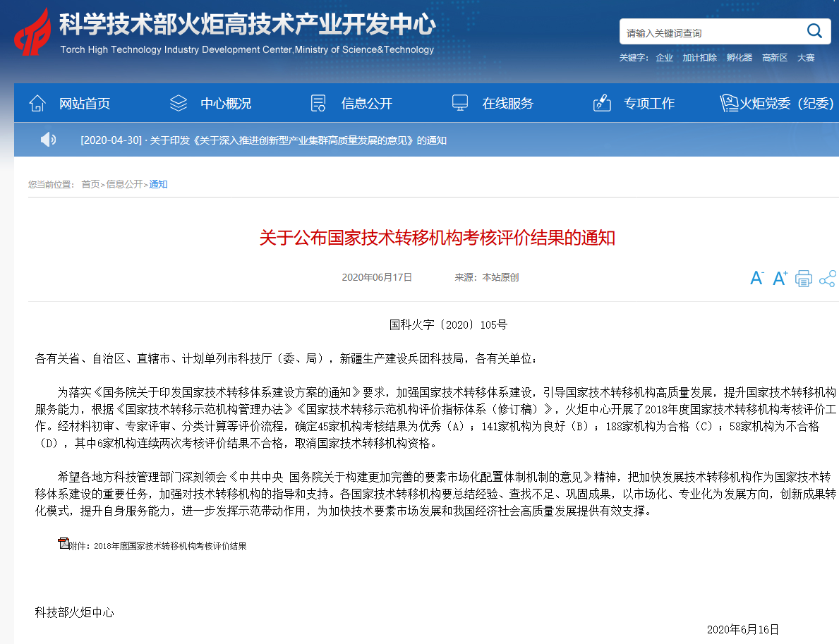Open 中心概况 menu item
Viewport: 839px width, 644px height.
(x=226, y=103)
